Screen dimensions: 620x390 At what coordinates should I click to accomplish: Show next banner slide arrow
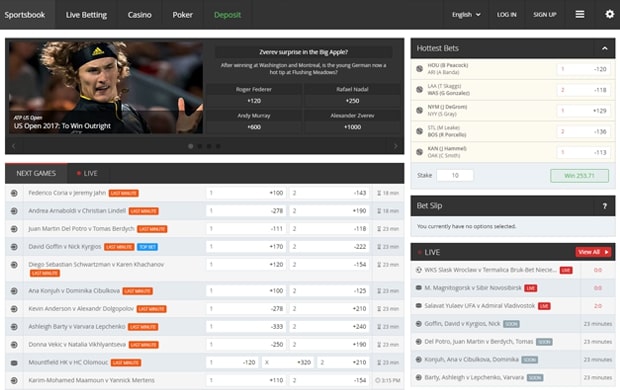[395, 146]
